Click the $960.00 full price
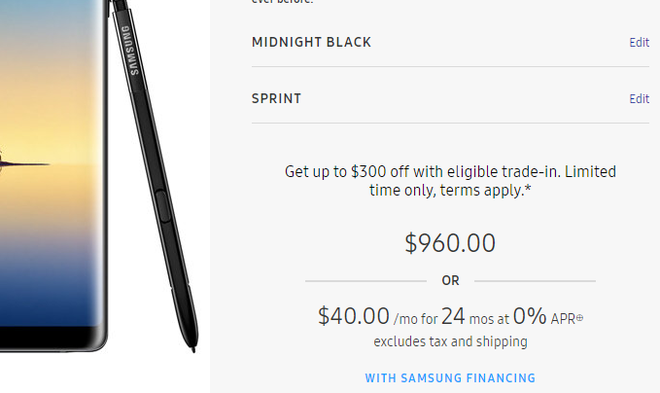This screenshot has width=660, height=393. 450,243
